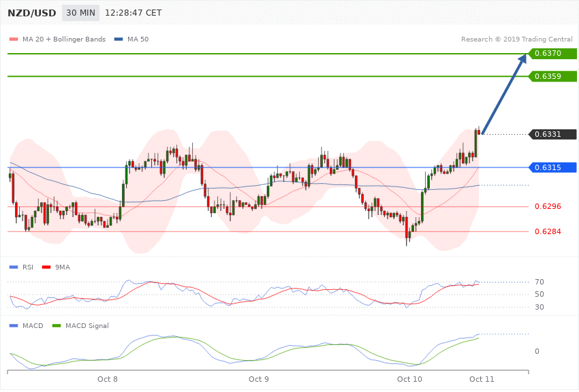Select the 30 MIN timeframe label
This screenshot has width=579, height=392.
pos(80,13)
